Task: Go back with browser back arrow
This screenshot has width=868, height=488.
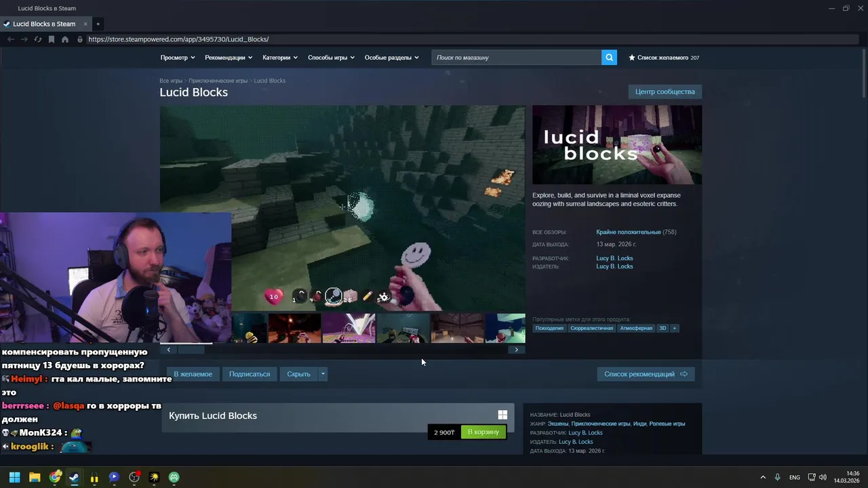Action: click(11, 39)
